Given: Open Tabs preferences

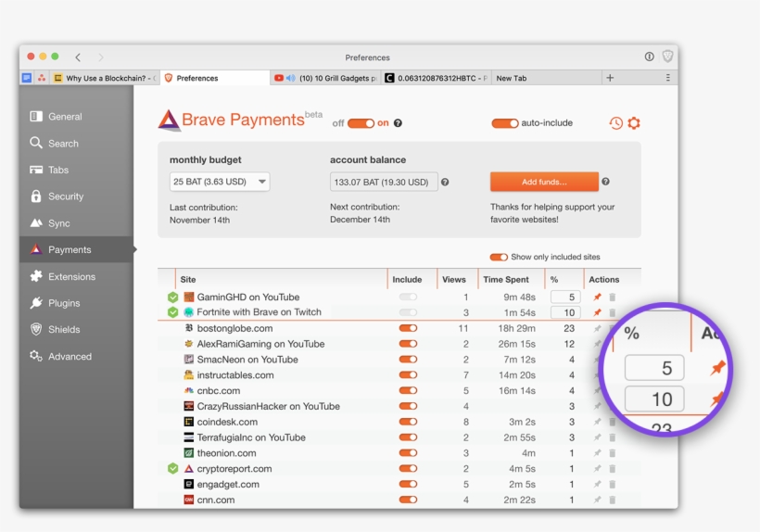Looking at the screenshot, I should 76,170.
